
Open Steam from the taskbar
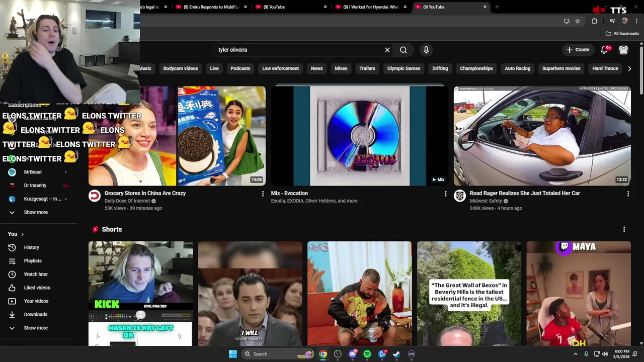396,354
